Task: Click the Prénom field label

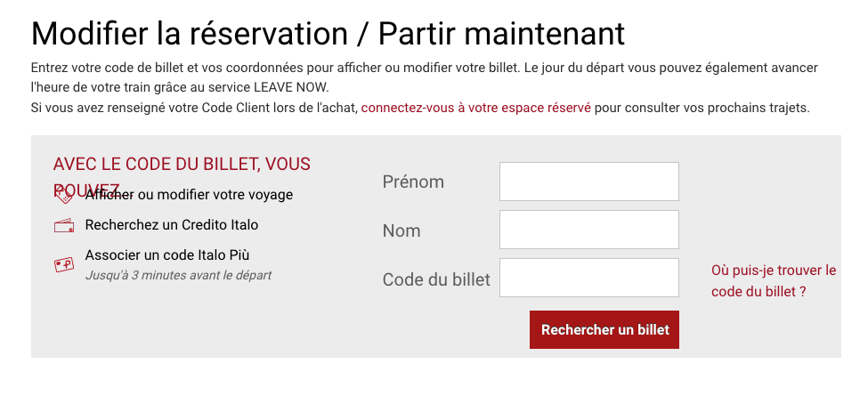Action: pyautogui.click(x=413, y=182)
